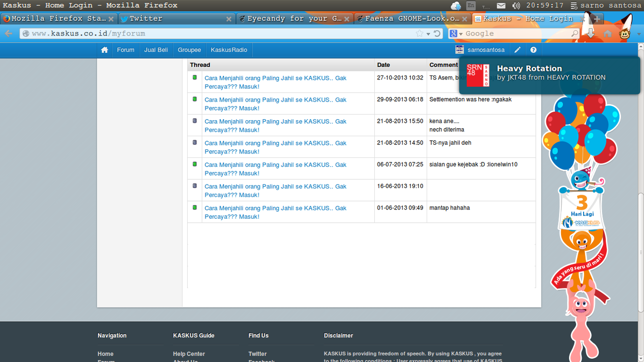Click the search magnifier icon

pos(575,34)
